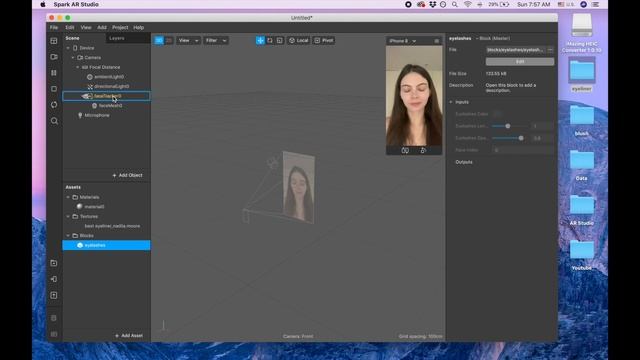This screenshot has height=360, width=640.
Task: Select the rotate manipulator tool
Action: [x=270, y=40]
